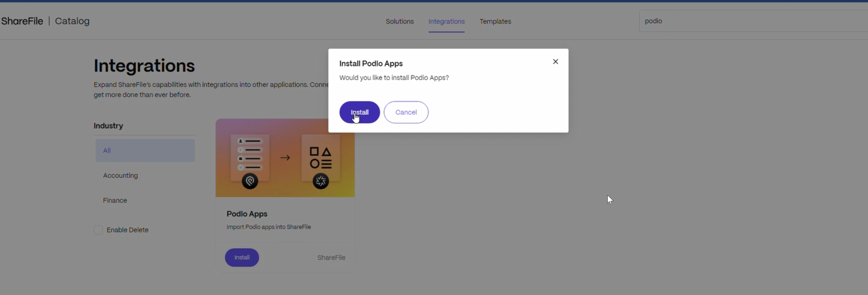Image resolution: width=868 pixels, height=295 pixels.
Task: Filter by Finance industry
Action: pos(115,200)
